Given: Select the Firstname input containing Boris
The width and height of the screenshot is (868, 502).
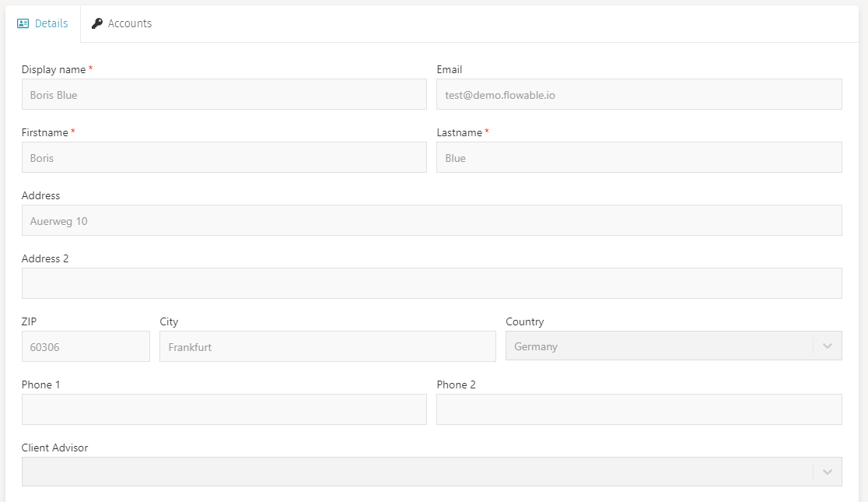Looking at the screenshot, I should pos(224,157).
